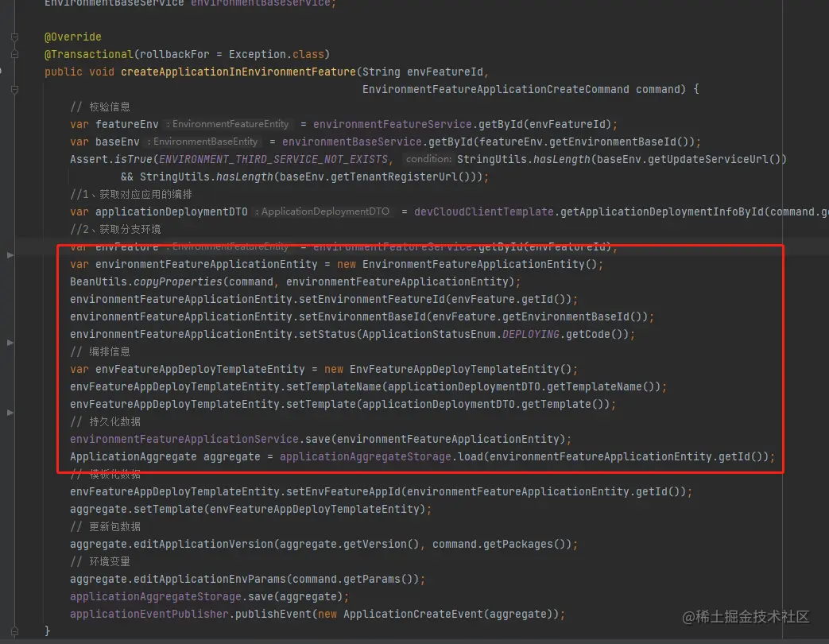Click the comment // 校验信息
Viewport: 829px width, 644px height.
tap(100, 107)
